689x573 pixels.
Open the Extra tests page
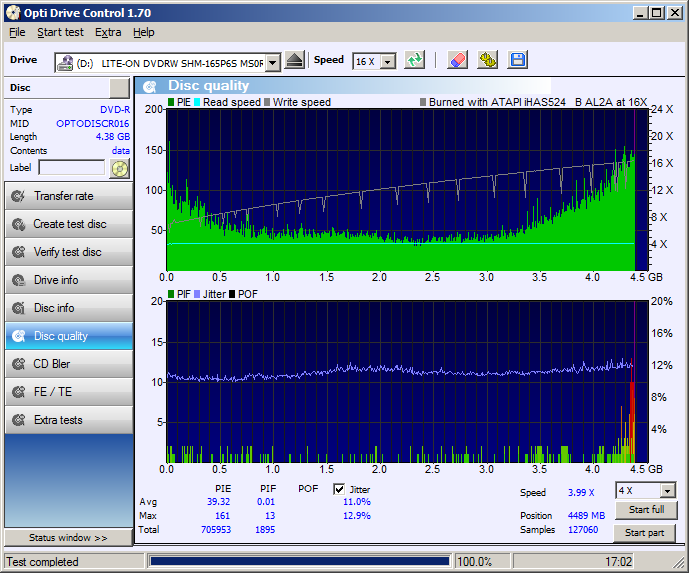(x=69, y=420)
